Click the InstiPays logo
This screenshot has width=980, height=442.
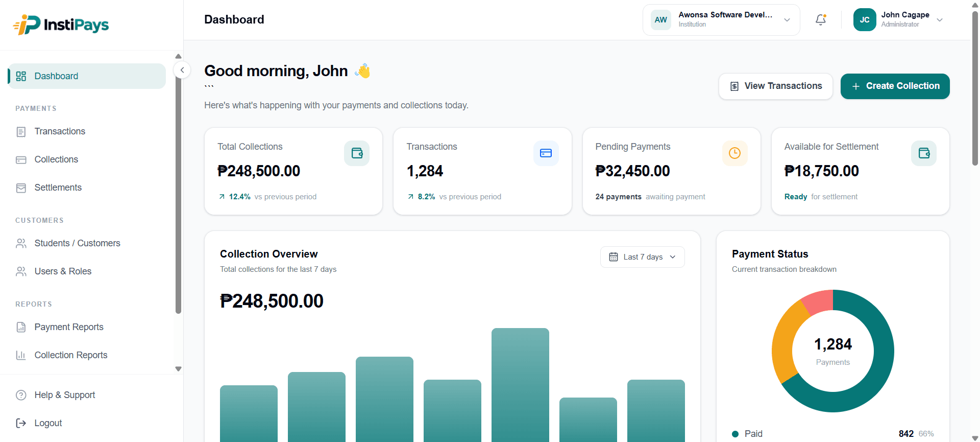tap(61, 25)
